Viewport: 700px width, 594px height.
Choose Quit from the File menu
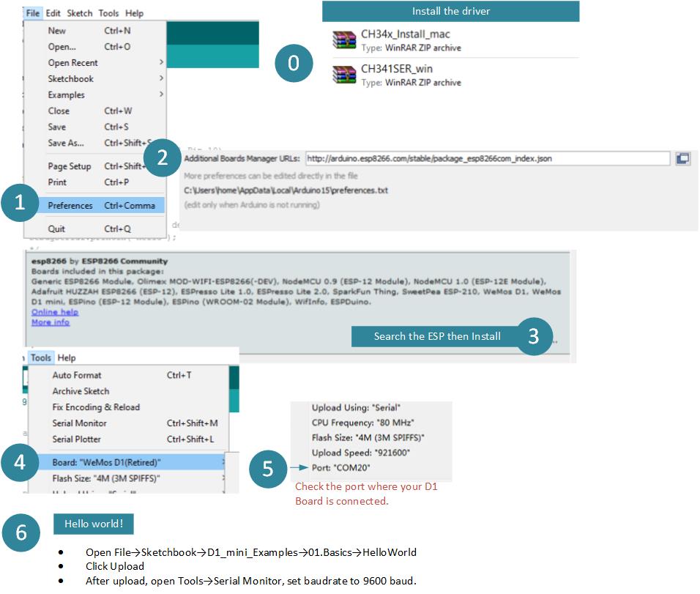(94, 229)
